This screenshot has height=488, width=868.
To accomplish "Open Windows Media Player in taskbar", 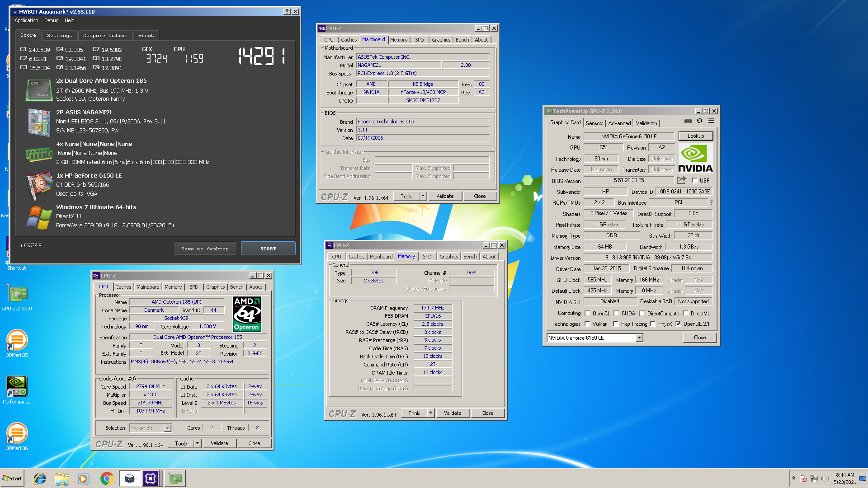I will point(84,479).
